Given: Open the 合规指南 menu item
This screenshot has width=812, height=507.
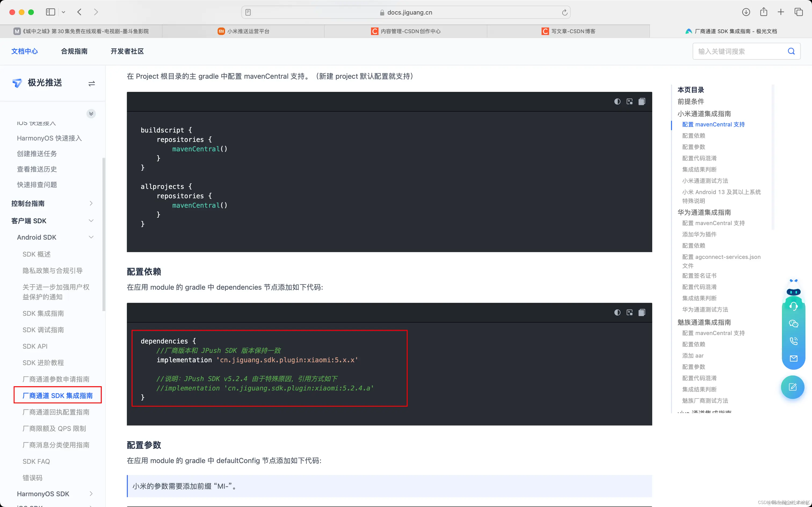Looking at the screenshot, I should (74, 51).
